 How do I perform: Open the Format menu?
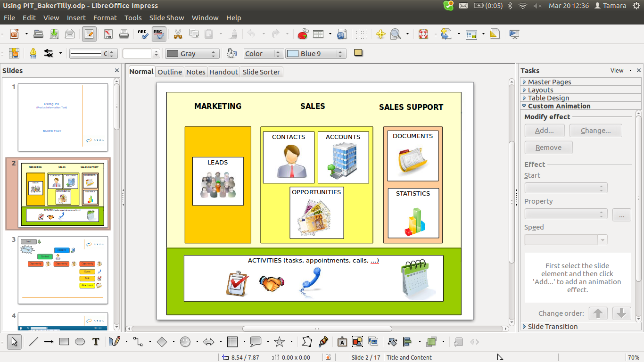(105, 18)
